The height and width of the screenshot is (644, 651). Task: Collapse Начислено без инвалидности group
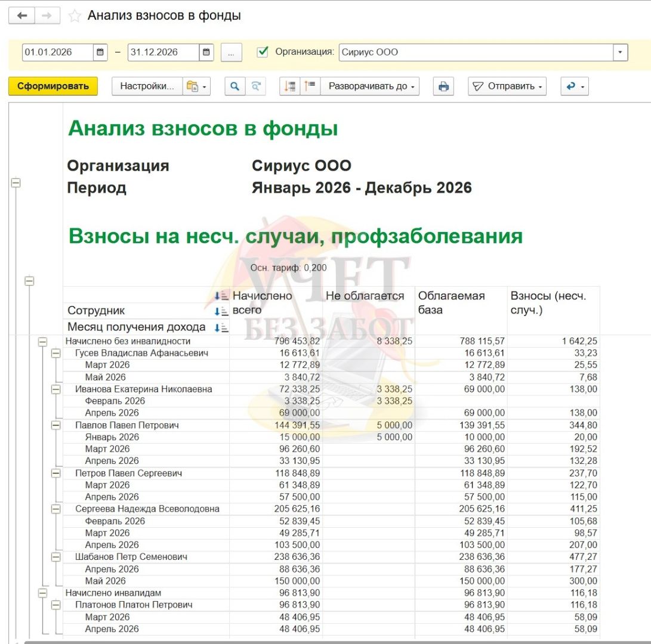[42, 342]
